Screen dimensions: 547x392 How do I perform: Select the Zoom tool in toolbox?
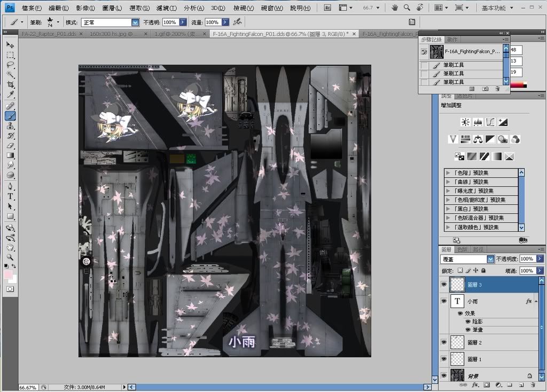click(x=10, y=257)
